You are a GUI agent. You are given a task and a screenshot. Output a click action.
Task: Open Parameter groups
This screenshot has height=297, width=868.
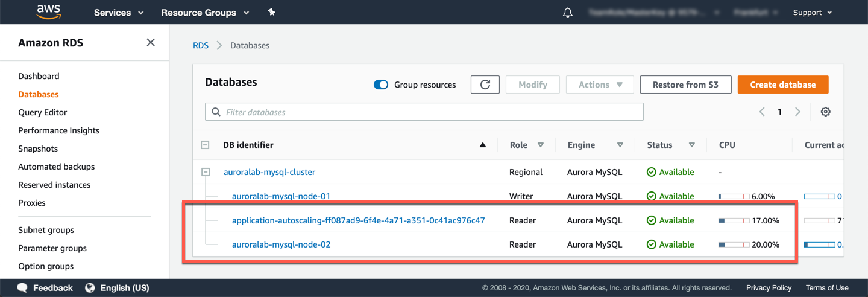(52, 248)
